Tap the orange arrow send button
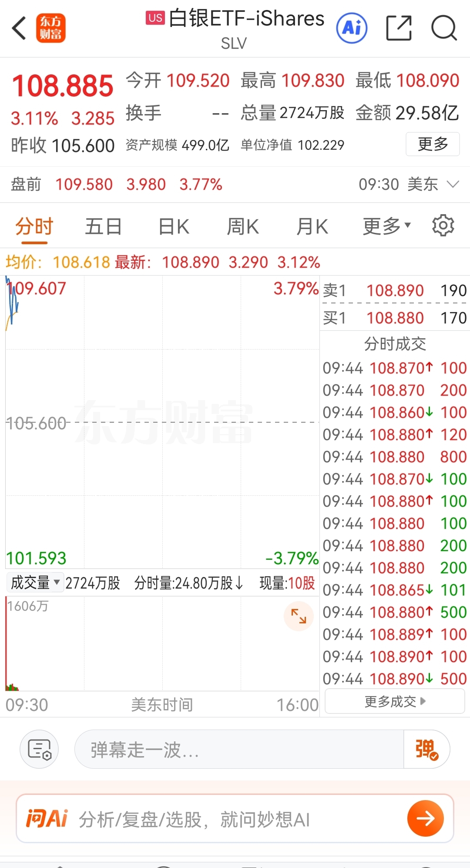 tap(425, 818)
